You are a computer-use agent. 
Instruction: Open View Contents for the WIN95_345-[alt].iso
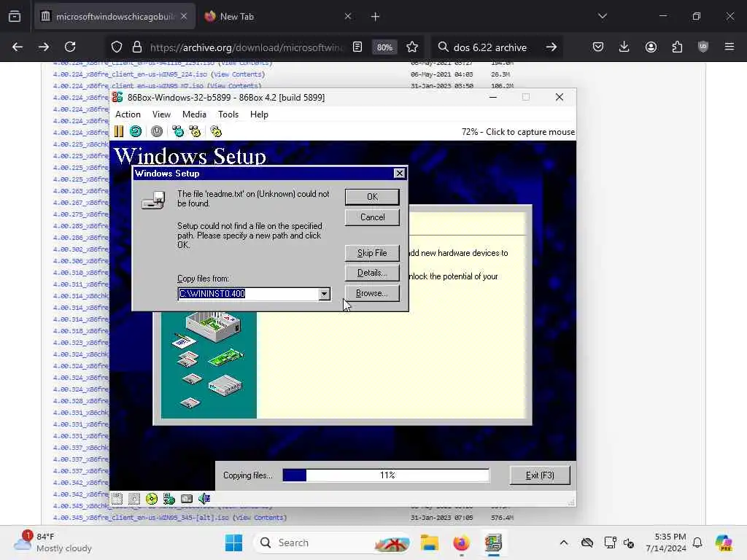click(x=260, y=518)
